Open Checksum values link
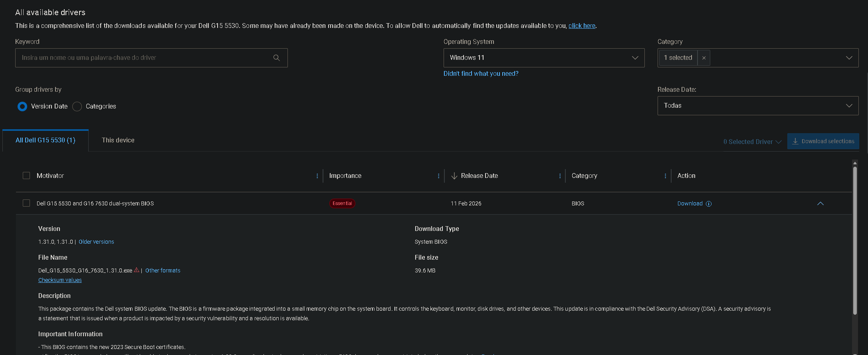This screenshot has height=355, width=868. click(60, 280)
